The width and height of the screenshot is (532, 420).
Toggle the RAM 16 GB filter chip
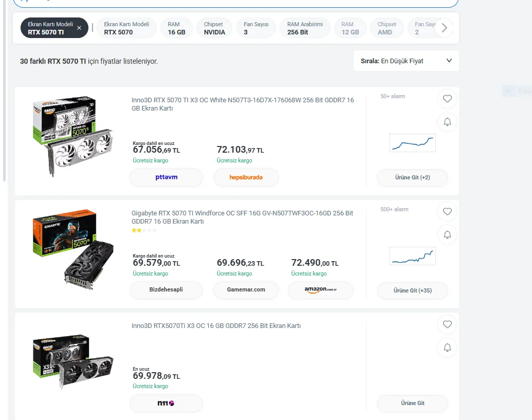coord(176,28)
